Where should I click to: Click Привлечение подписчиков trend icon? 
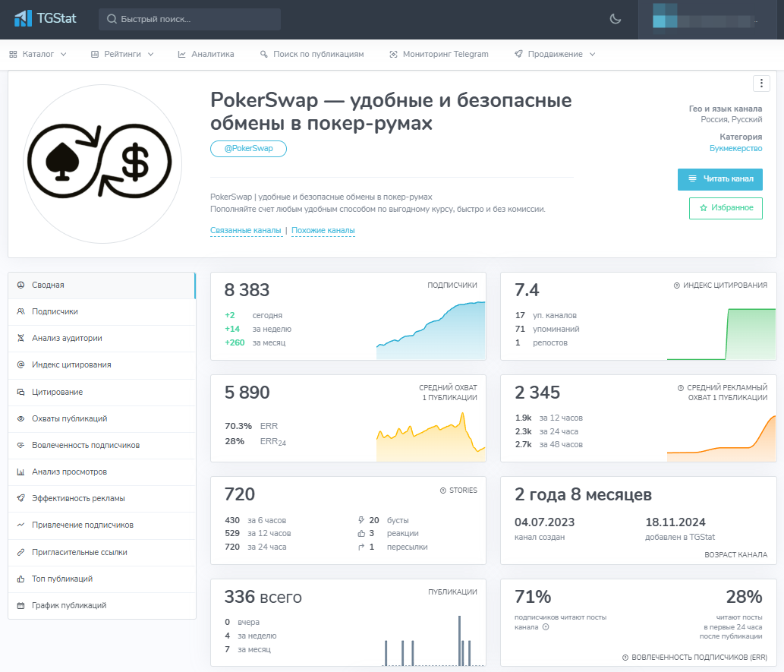pyautogui.click(x=20, y=525)
